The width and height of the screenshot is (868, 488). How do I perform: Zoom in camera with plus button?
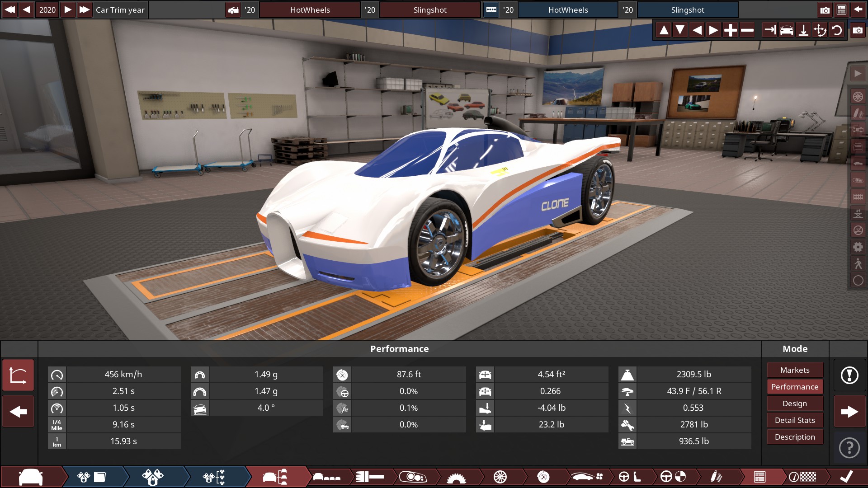click(730, 30)
